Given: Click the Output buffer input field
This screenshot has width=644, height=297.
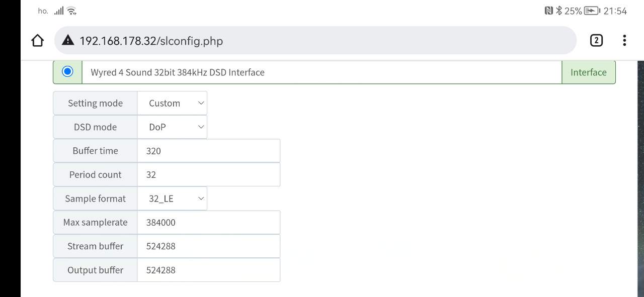Looking at the screenshot, I should (208, 270).
